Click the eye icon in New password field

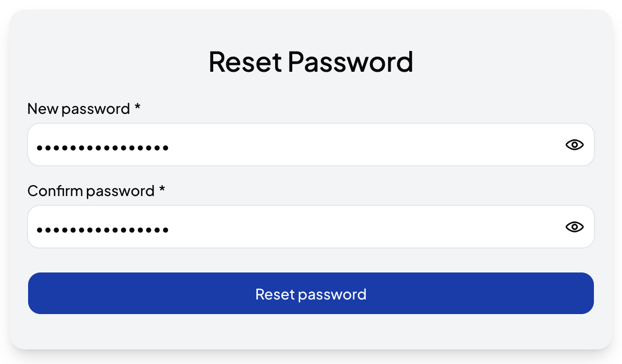click(574, 145)
